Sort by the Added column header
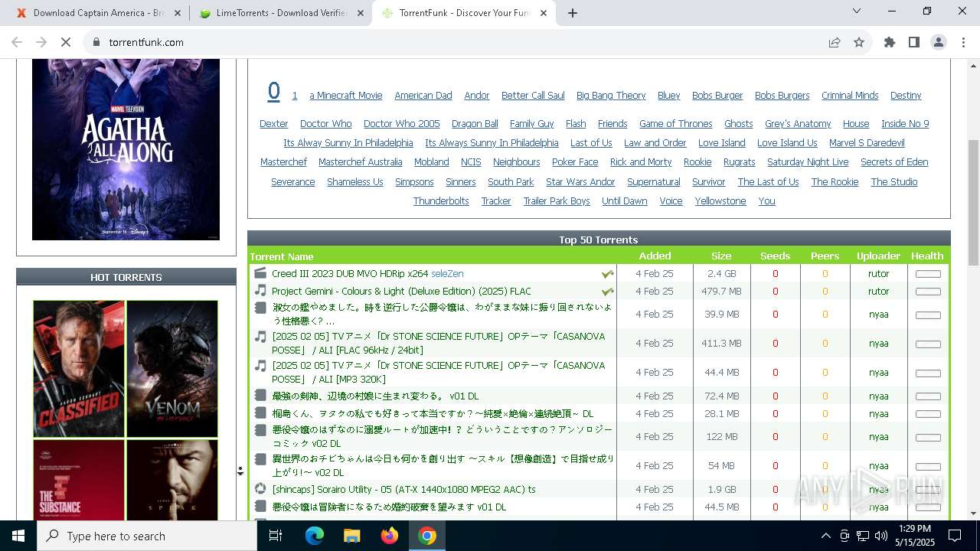980x551 pixels. (x=655, y=256)
